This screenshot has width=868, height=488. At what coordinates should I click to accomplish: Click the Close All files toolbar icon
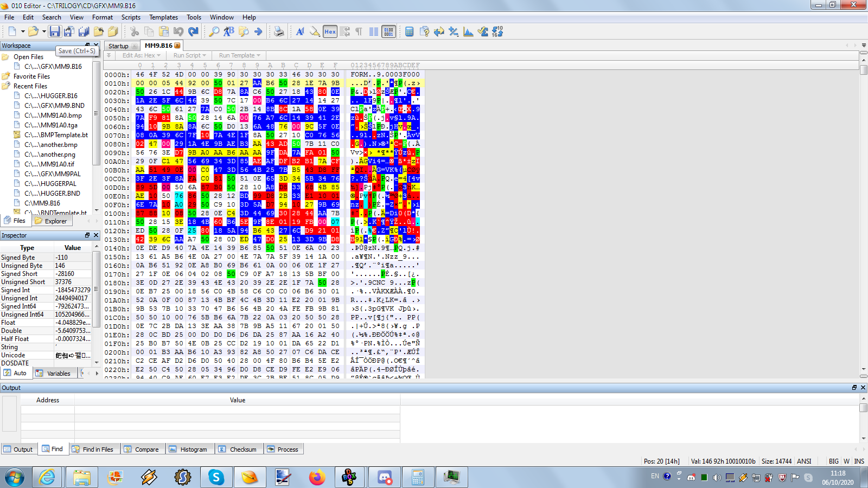(113, 31)
